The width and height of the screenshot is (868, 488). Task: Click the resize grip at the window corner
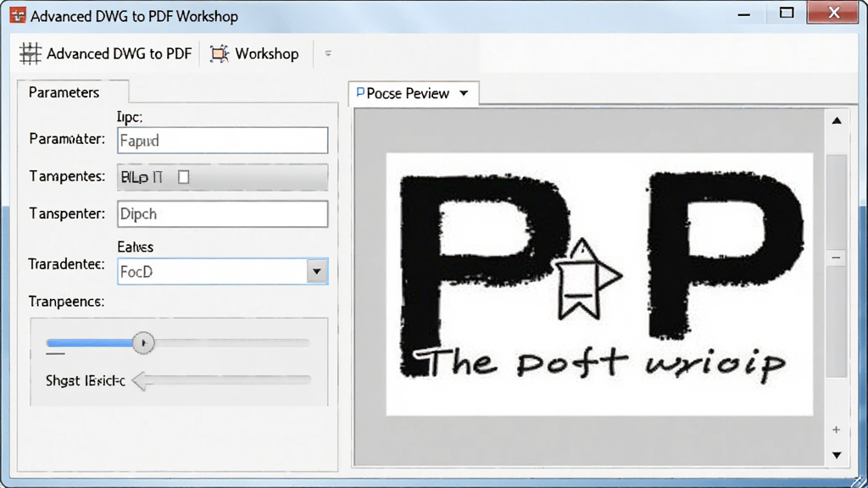pyautogui.click(x=859, y=480)
